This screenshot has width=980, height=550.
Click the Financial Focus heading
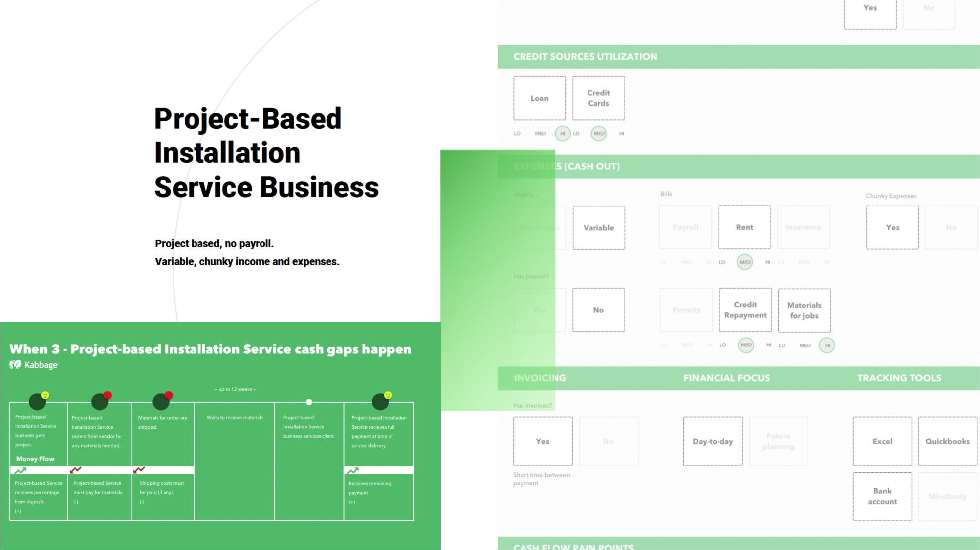tap(726, 378)
